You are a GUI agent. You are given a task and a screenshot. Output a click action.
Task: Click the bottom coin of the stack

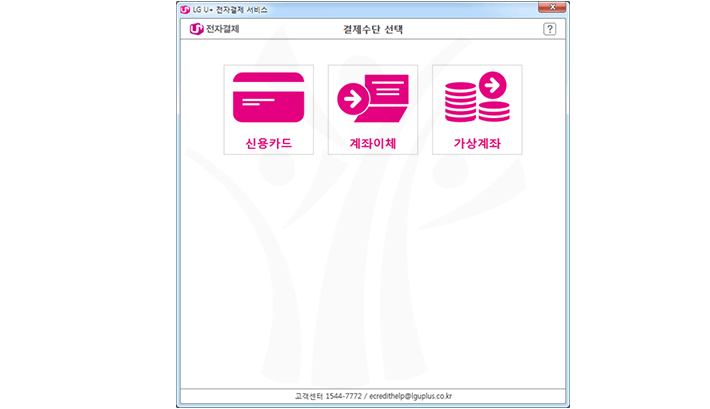[461, 117]
